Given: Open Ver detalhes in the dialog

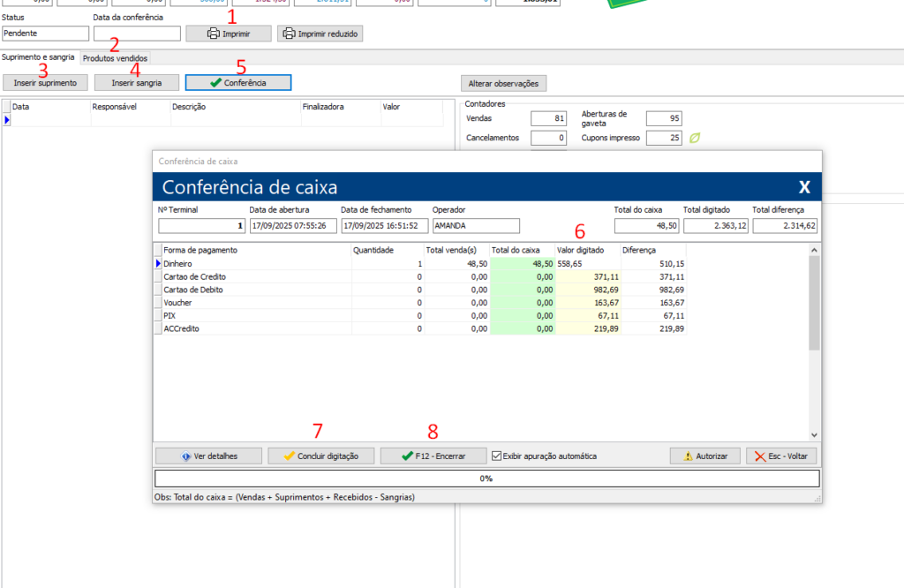Looking at the screenshot, I should point(209,456).
